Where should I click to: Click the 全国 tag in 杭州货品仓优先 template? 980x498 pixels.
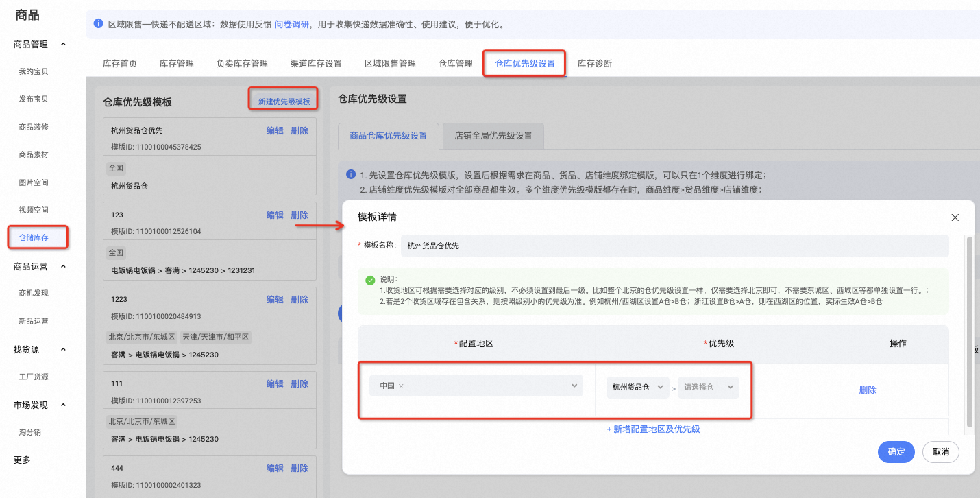point(116,168)
